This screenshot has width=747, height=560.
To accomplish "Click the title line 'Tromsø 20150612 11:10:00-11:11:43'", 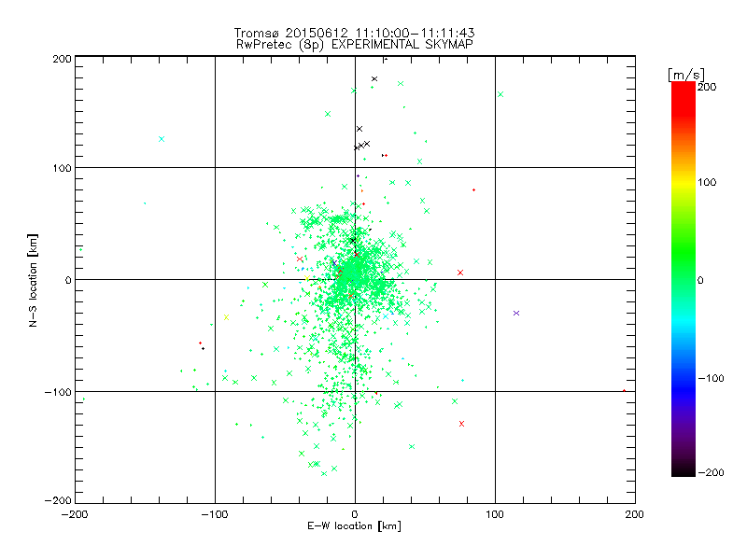I will pyautogui.click(x=355, y=33).
